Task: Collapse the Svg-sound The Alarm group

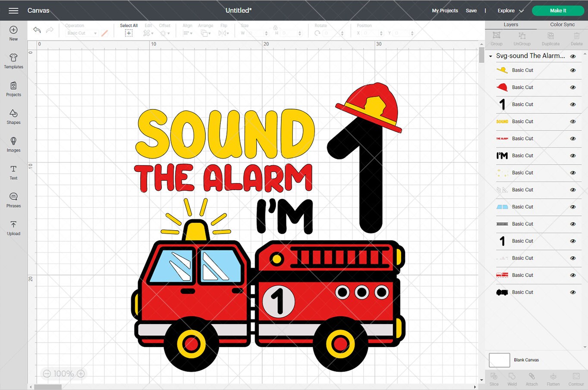Action: 491,56
